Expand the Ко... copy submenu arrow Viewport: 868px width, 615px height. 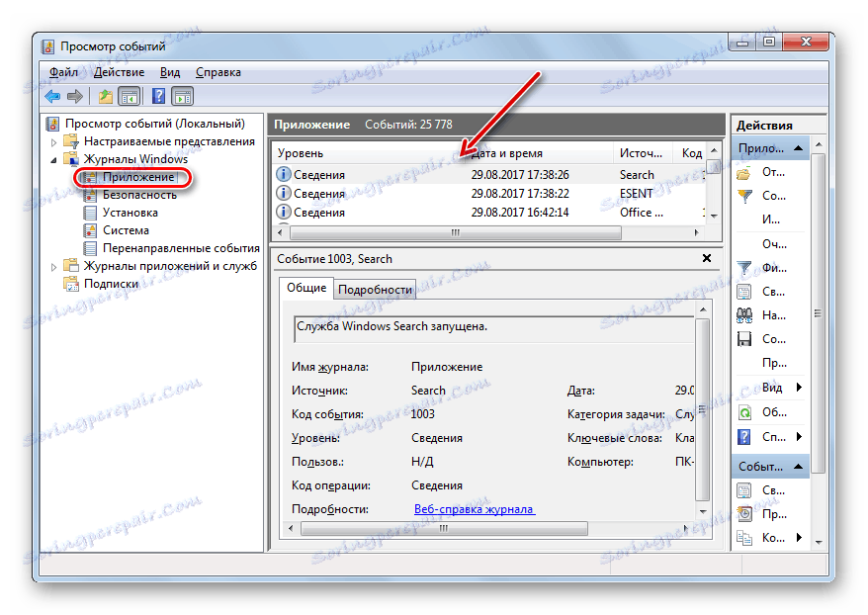tap(799, 538)
